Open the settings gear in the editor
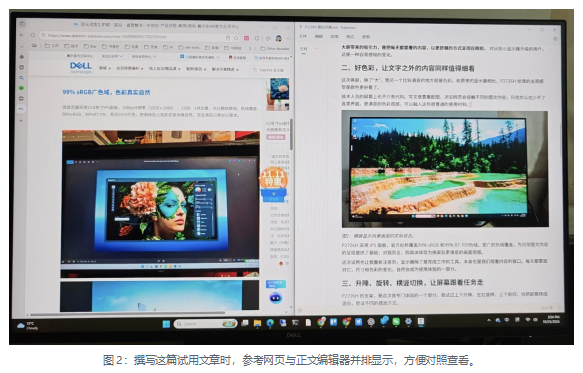This screenshot has height=373, width=583. click(x=555, y=39)
